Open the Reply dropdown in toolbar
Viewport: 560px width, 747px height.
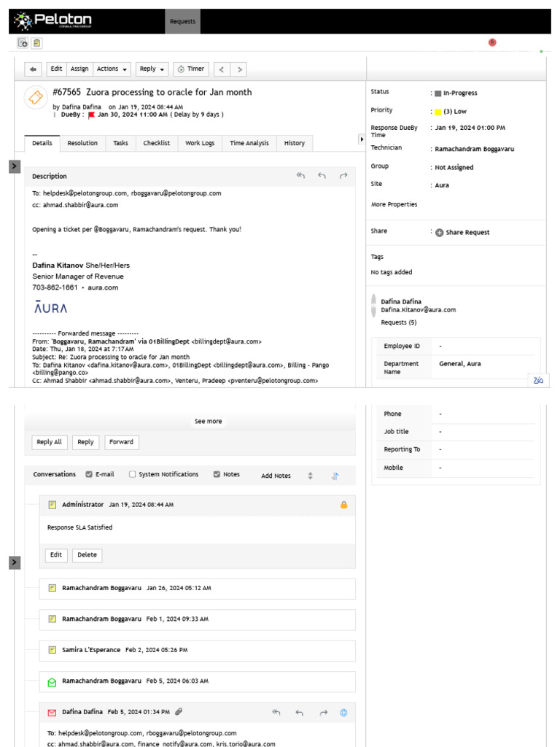point(152,69)
